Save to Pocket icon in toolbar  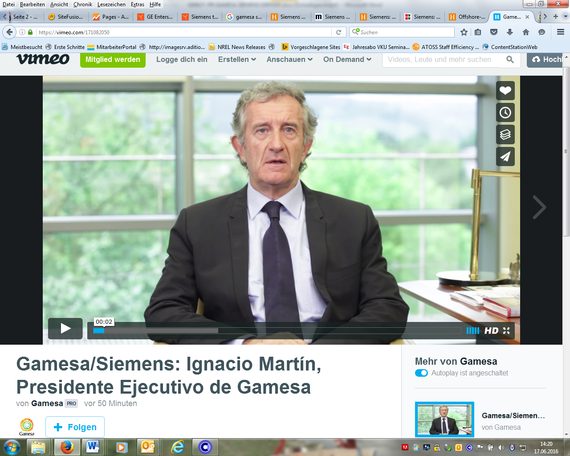[494, 32]
